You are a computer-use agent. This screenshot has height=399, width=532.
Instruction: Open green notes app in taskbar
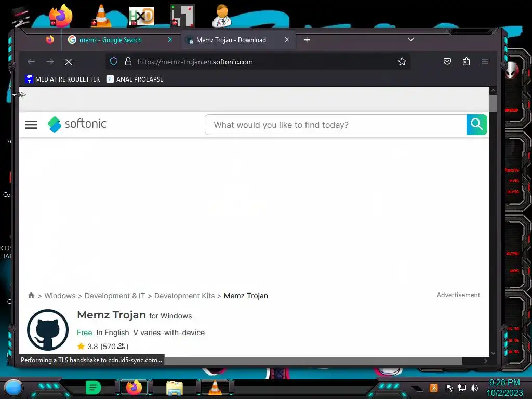[94, 388]
